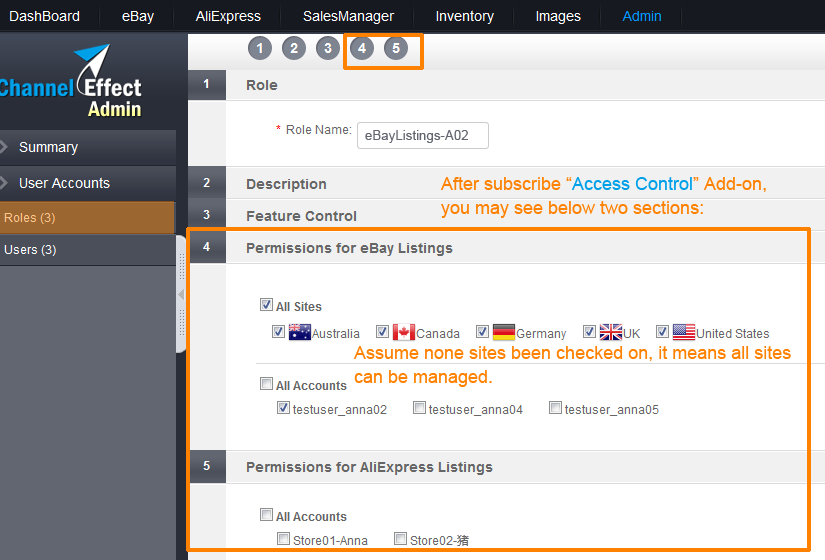Expand Summary in the sidebar

pos(87,147)
